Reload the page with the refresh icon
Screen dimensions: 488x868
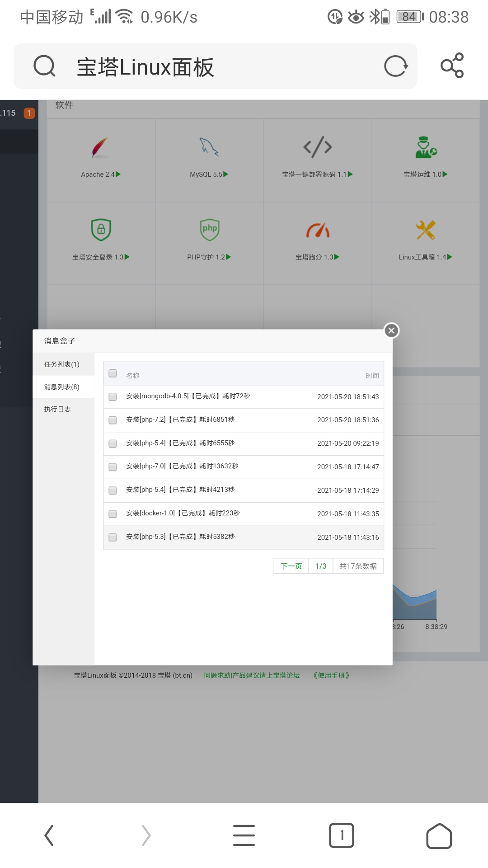396,66
